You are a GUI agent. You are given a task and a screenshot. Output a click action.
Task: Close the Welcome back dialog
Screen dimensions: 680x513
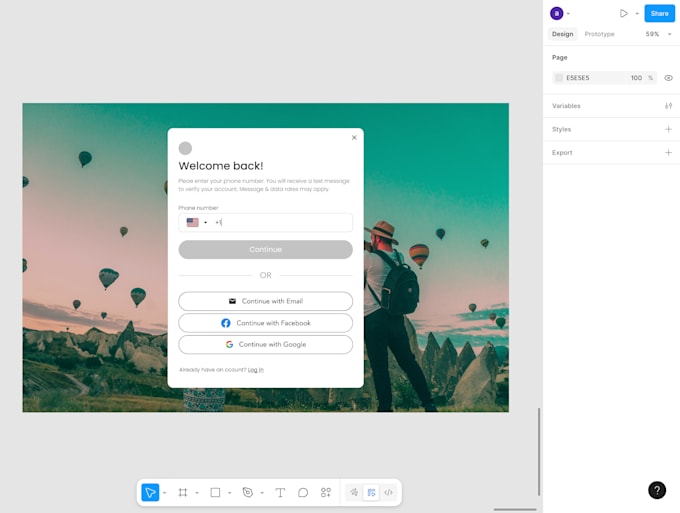pyautogui.click(x=354, y=137)
